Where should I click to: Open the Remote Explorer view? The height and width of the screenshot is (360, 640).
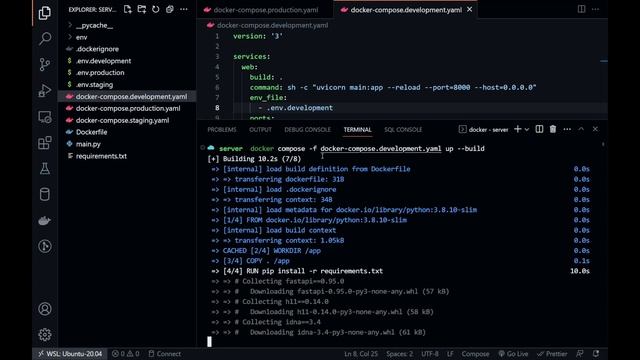[x=44, y=117]
